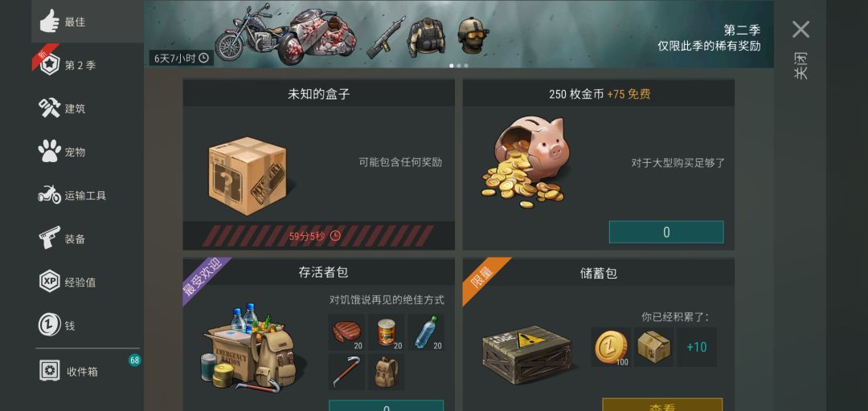Click the mystery box timer progress bar
Screen dimensions: 868x411
(318, 236)
